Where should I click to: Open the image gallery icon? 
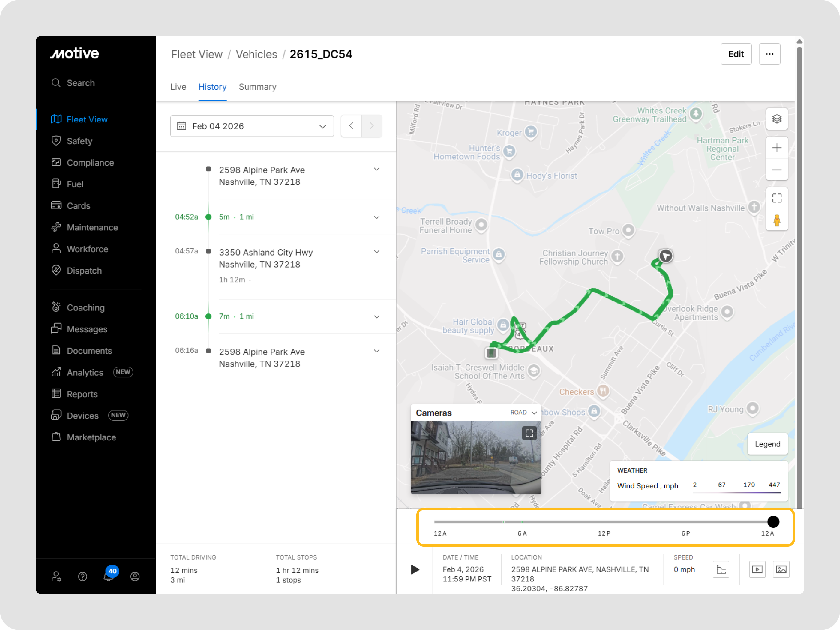(781, 569)
